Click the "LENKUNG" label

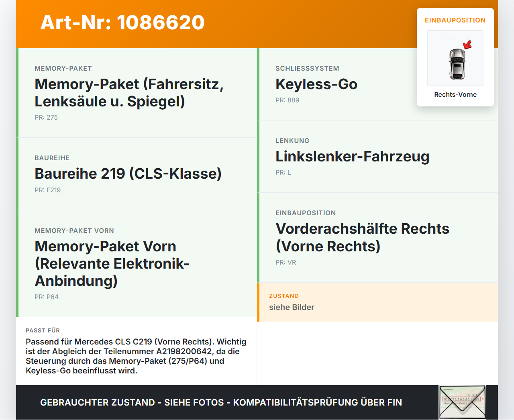292,141
